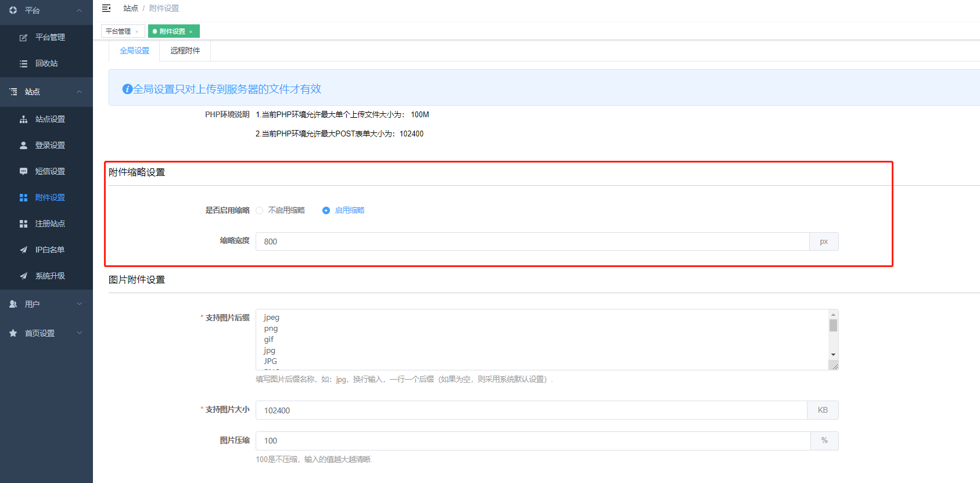Click the IP白名单 paper plane icon

(x=23, y=250)
